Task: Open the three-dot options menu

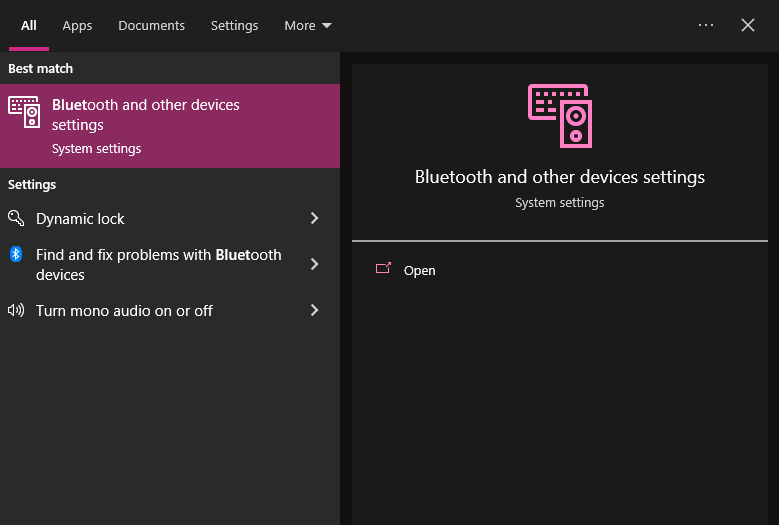Action: click(706, 25)
